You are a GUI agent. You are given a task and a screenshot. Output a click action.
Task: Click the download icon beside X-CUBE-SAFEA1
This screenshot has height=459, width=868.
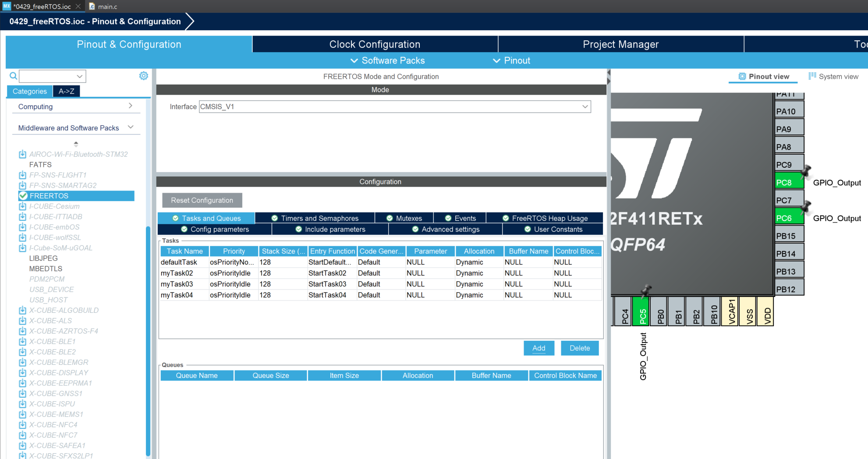tap(22, 445)
